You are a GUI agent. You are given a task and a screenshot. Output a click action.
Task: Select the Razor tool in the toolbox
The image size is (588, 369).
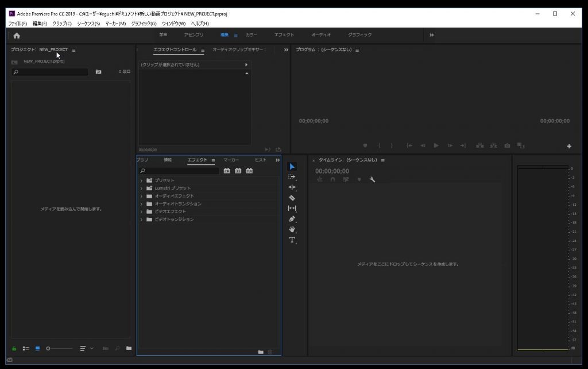pyautogui.click(x=292, y=198)
